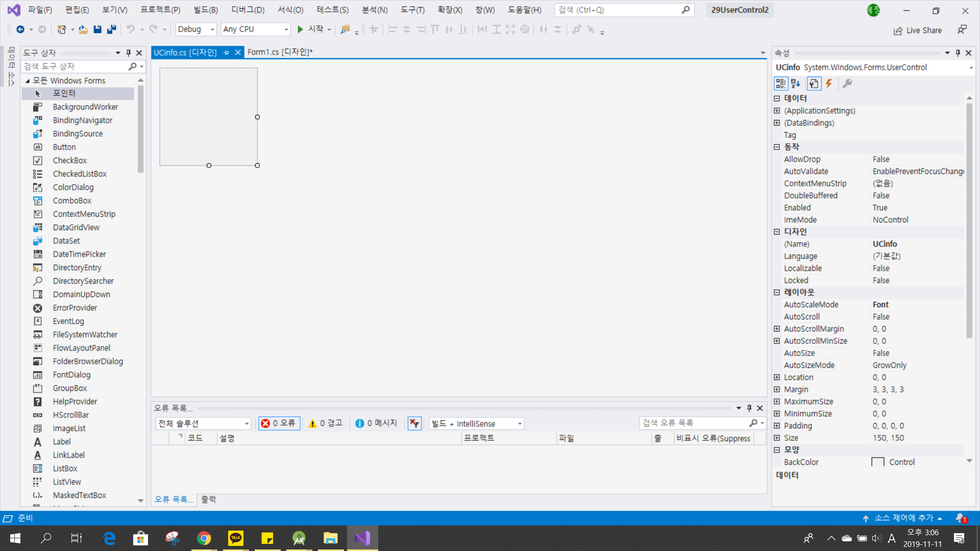Toggle the 0 messages filter button
The width and height of the screenshot is (980, 551).
377,423
